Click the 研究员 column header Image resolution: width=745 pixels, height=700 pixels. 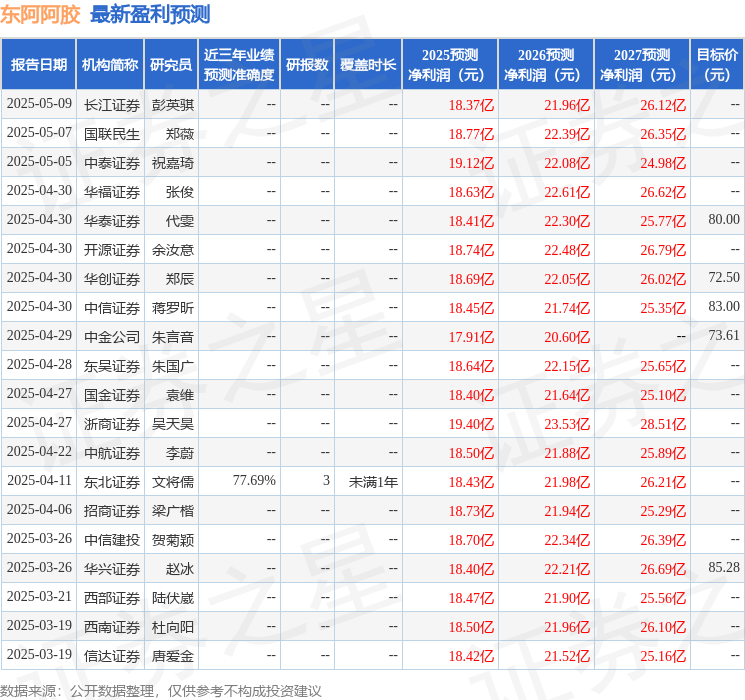tap(171, 65)
